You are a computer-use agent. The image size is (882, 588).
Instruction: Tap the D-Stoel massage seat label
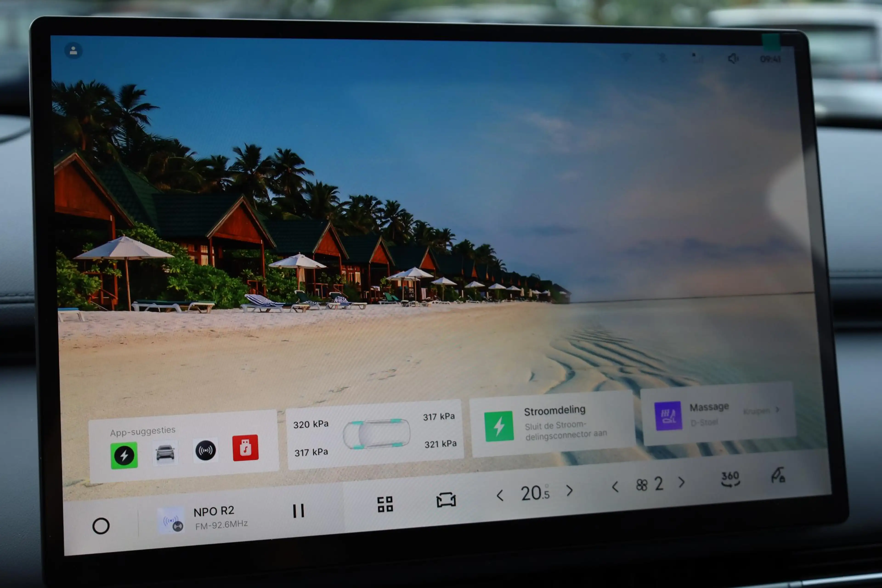704,423
